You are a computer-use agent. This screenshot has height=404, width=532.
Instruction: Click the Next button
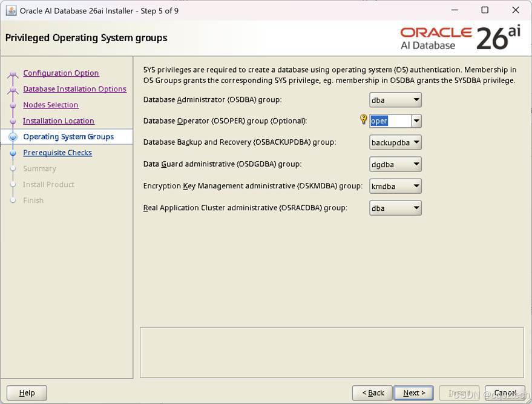coord(413,393)
